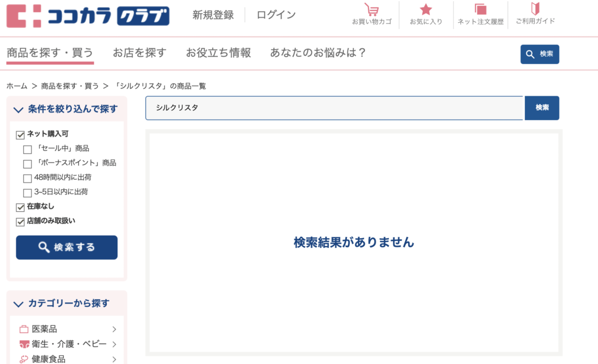Select the 医薬品 category label
598x364 pixels.
[x=44, y=329]
